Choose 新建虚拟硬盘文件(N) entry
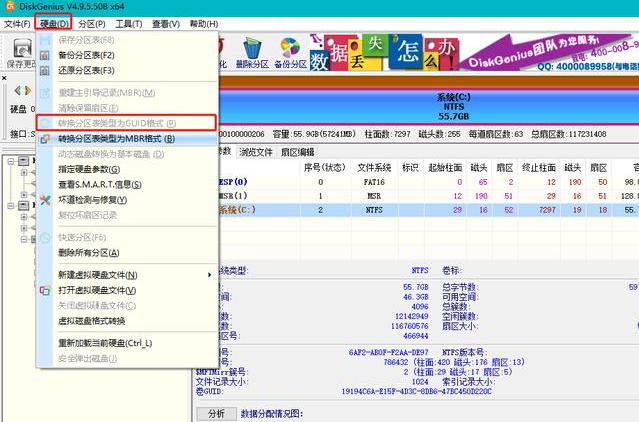This screenshot has width=639, height=422. [126, 275]
